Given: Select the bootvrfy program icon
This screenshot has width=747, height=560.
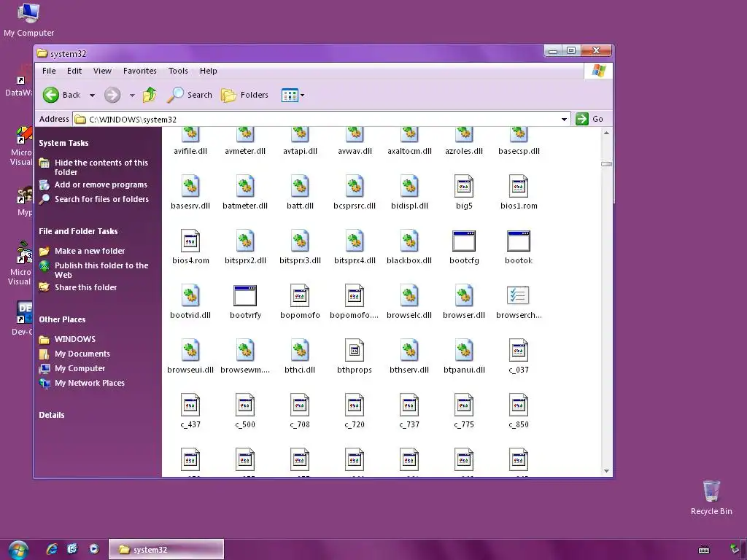Looking at the screenshot, I should (x=245, y=296).
